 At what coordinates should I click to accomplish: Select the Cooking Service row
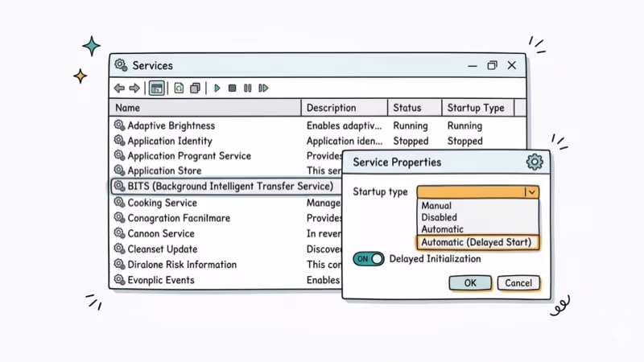[226, 203]
